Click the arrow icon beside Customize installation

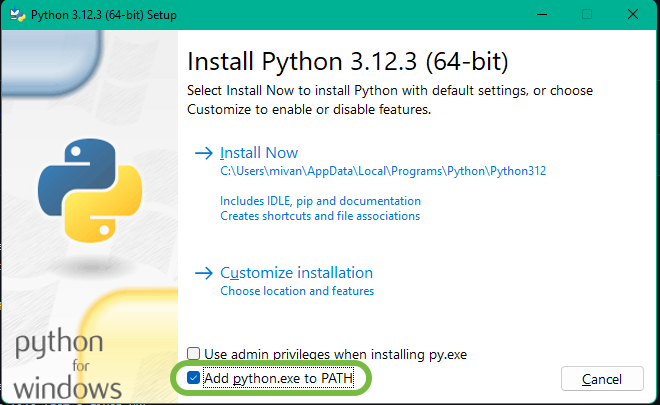(x=204, y=273)
